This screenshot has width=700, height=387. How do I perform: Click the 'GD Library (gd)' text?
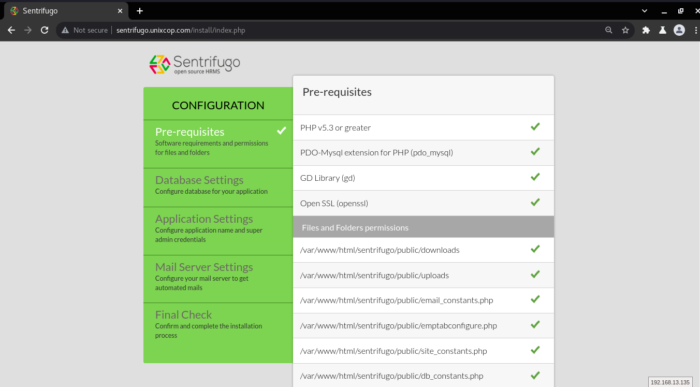pyautogui.click(x=328, y=178)
